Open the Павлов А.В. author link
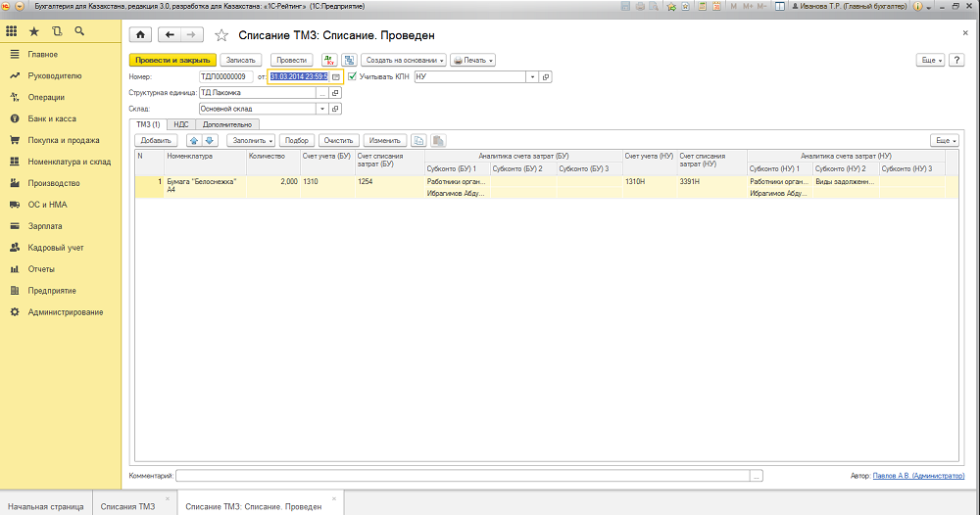 click(x=918, y=476)
